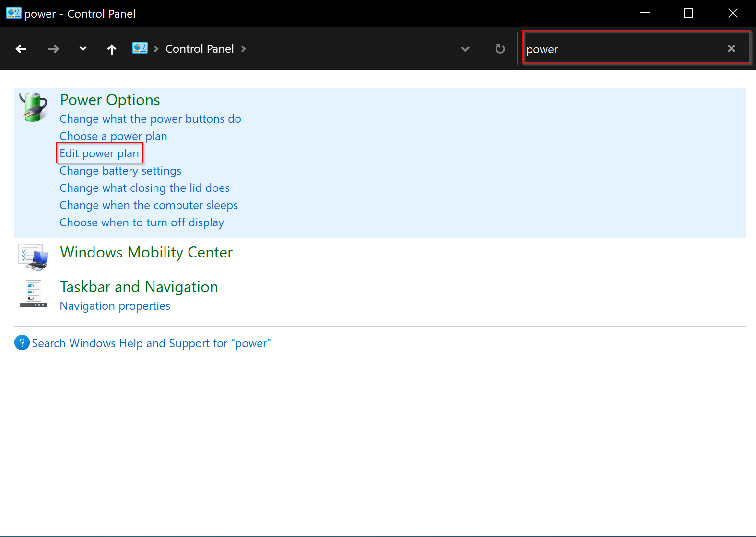This screenshot has height=537, width=756.
Task: Open Navigation properties link
Action: [115, 306]
